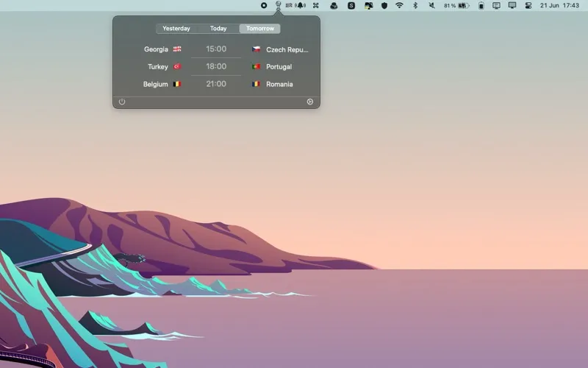Click the Romania team name

(279, 84)
